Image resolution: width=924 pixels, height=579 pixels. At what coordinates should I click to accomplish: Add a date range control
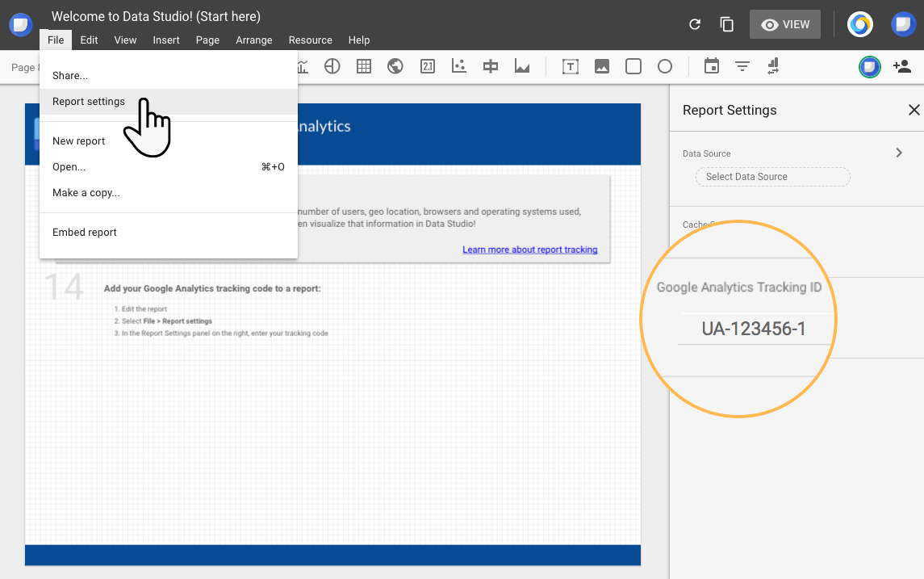tap(712, 67)
